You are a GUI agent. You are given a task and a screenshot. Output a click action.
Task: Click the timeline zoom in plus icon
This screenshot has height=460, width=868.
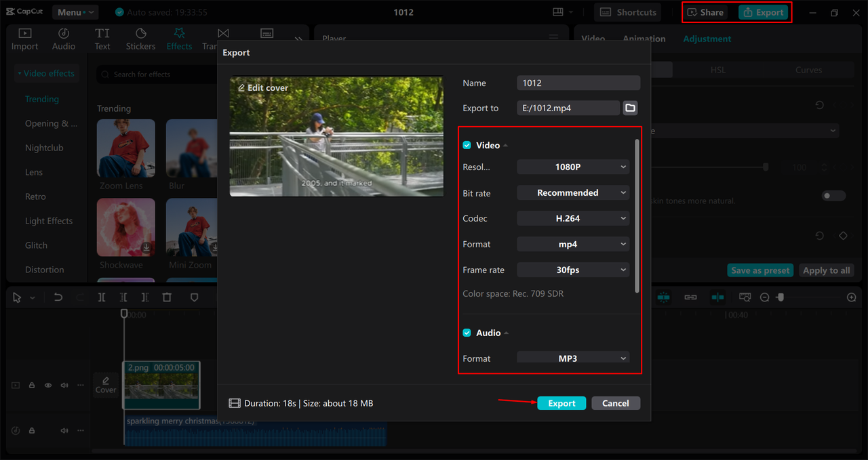click(x=852, y=297)
